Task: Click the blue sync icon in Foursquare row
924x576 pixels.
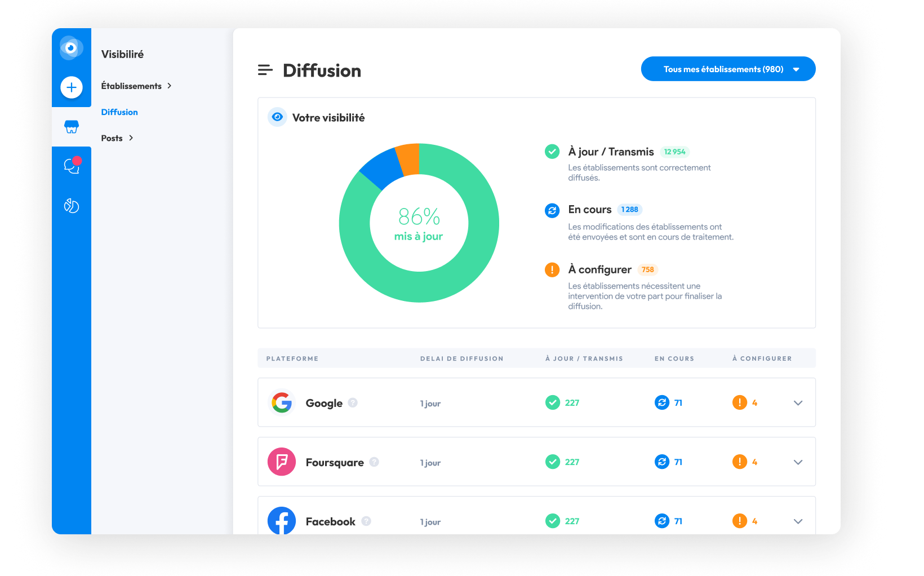Action: point(662,462)
